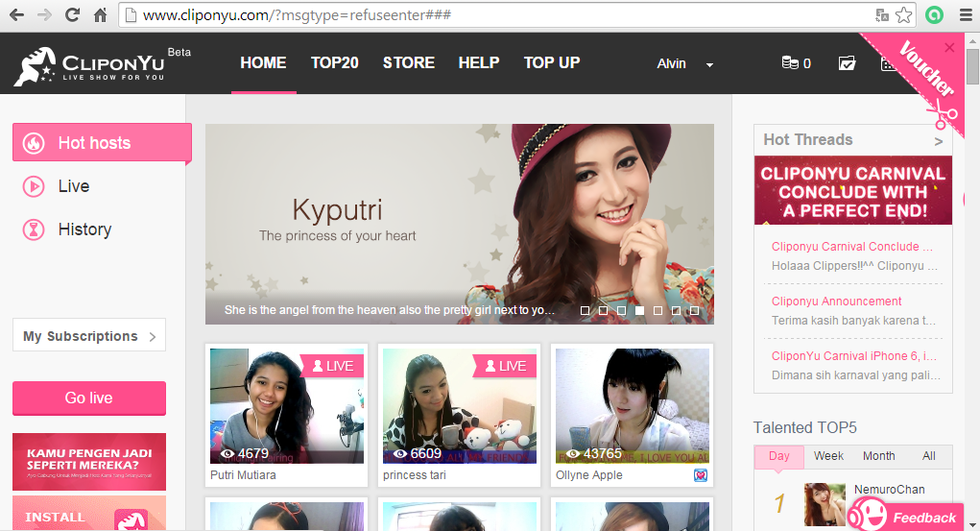Open the INSTALL promo banner
The height and width of the screenshot is (531, 980).
[x=89, y=514]
